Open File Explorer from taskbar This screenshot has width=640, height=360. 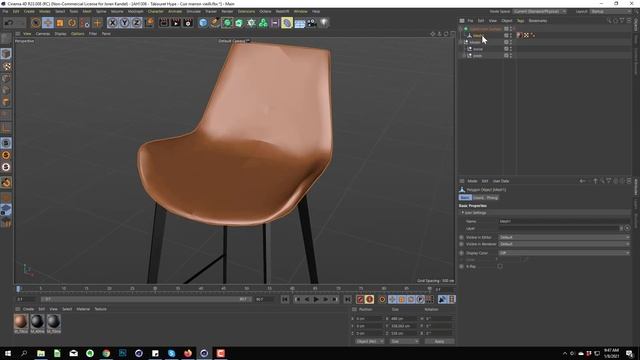click(41, 353)
